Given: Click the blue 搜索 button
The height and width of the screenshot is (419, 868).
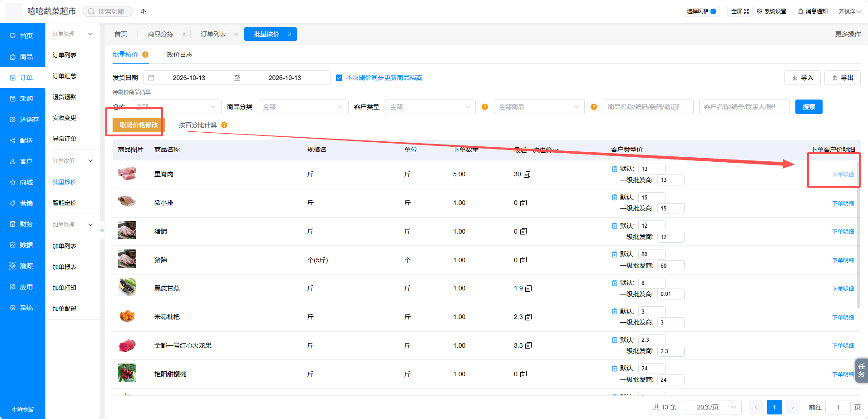Looking at the screenshot, I should click(809, 107).
